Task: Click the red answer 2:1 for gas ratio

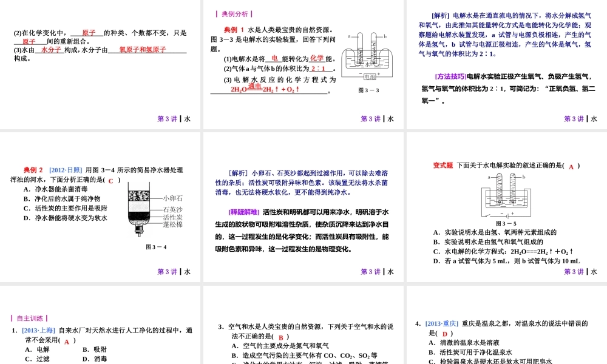Action: coord(318,69)
